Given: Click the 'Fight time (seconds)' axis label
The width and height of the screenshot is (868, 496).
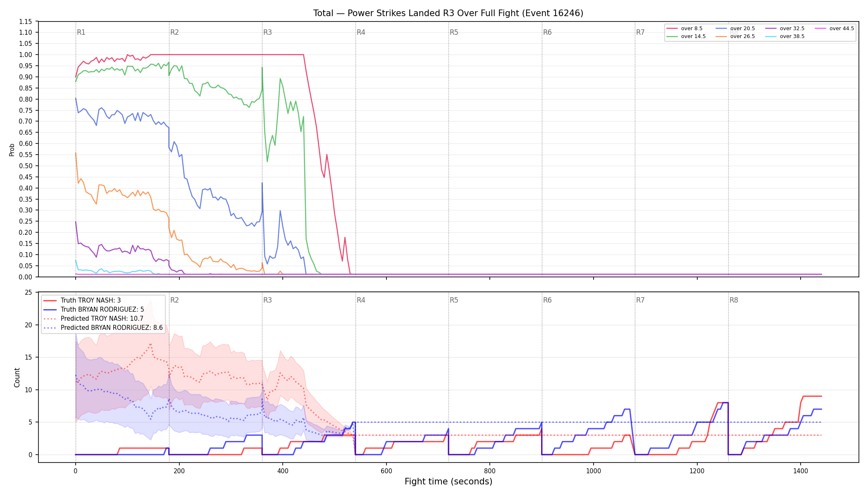Looking at the screenshot, I should [x=448, y=482].
